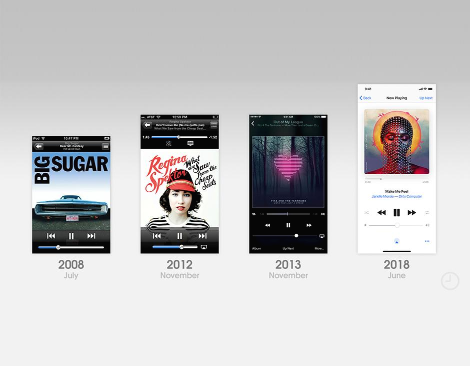Move the playback scrubber in 2013 player
Viewport: 470px width, 366px height.
[288, 214]
